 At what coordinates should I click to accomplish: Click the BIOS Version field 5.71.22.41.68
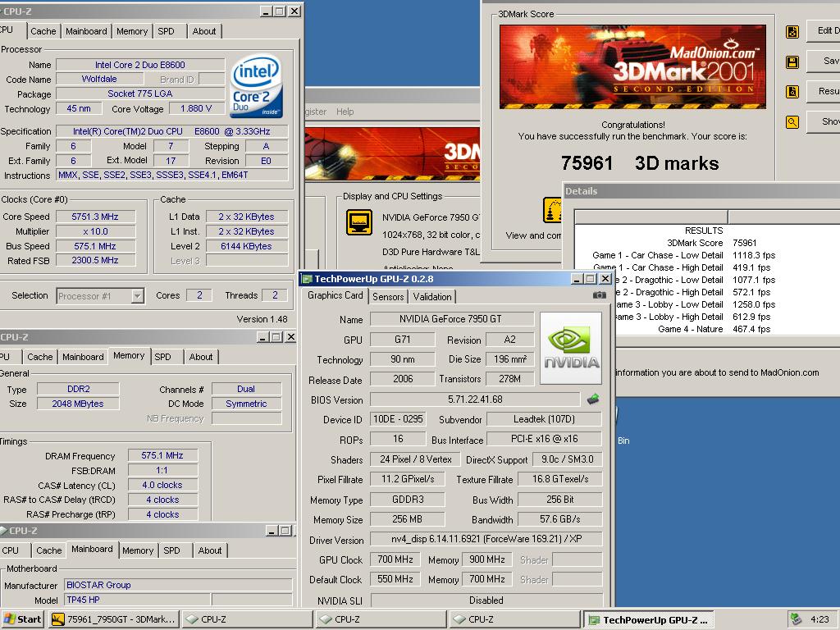475,399
